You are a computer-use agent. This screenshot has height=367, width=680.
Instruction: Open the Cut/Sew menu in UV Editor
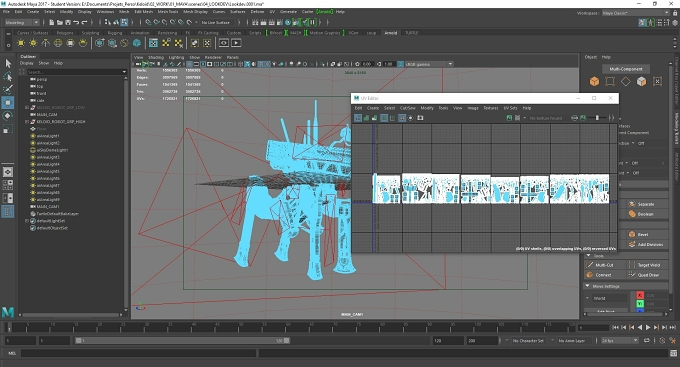coord(408,108)
